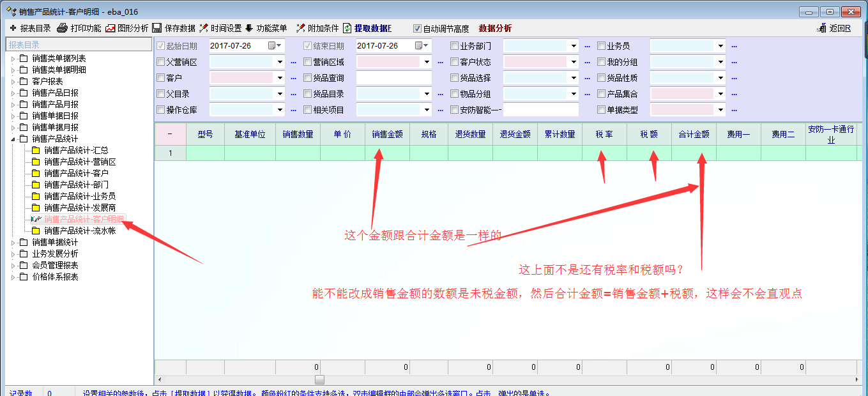Open 打印功能 printer icon
The image size is (868, 396).
point(62,28)
